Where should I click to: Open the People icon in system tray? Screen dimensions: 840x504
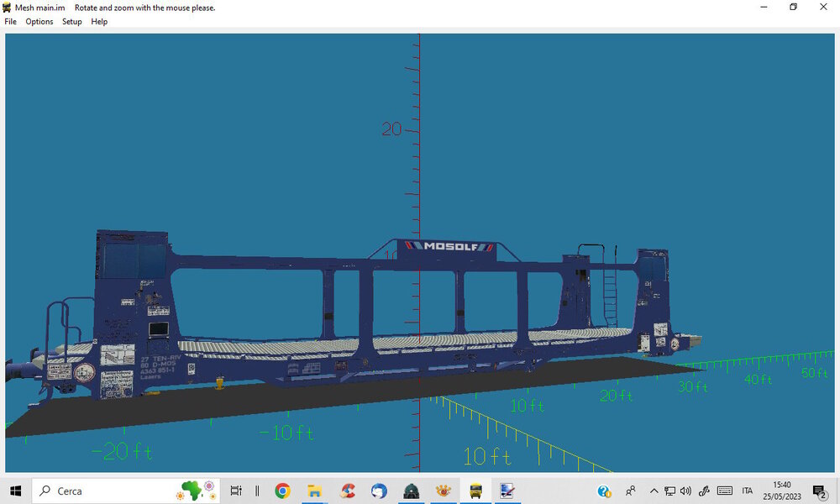point(631,491)
